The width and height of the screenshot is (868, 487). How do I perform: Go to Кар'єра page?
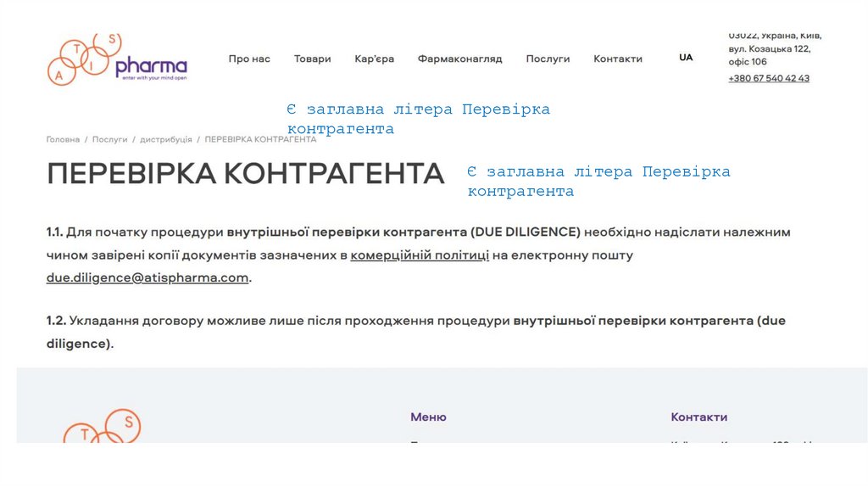pyautogui.click(x=374, y=59)
